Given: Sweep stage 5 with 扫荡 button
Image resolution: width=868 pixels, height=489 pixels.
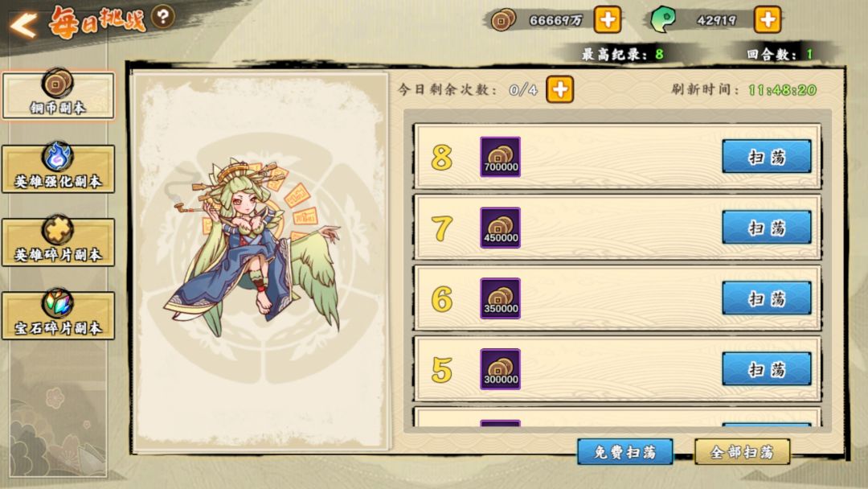Looking at the screenshot, I should [x=766, y=369].
